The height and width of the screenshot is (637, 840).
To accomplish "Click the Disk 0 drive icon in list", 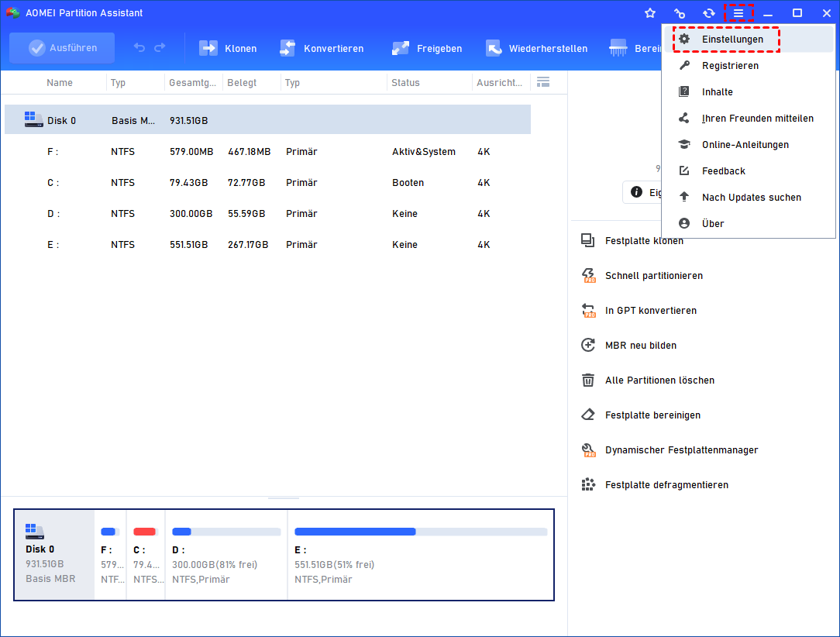I will click(x=33, y=119).
